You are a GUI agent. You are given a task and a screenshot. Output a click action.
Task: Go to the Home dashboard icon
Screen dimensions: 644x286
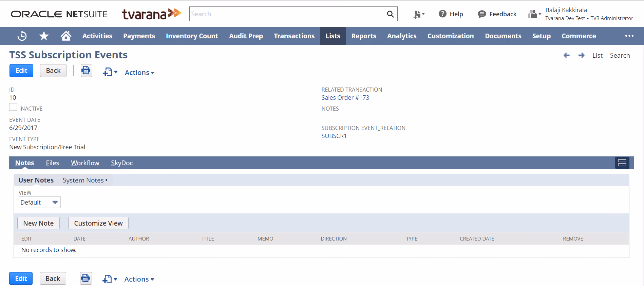point(66,36)
